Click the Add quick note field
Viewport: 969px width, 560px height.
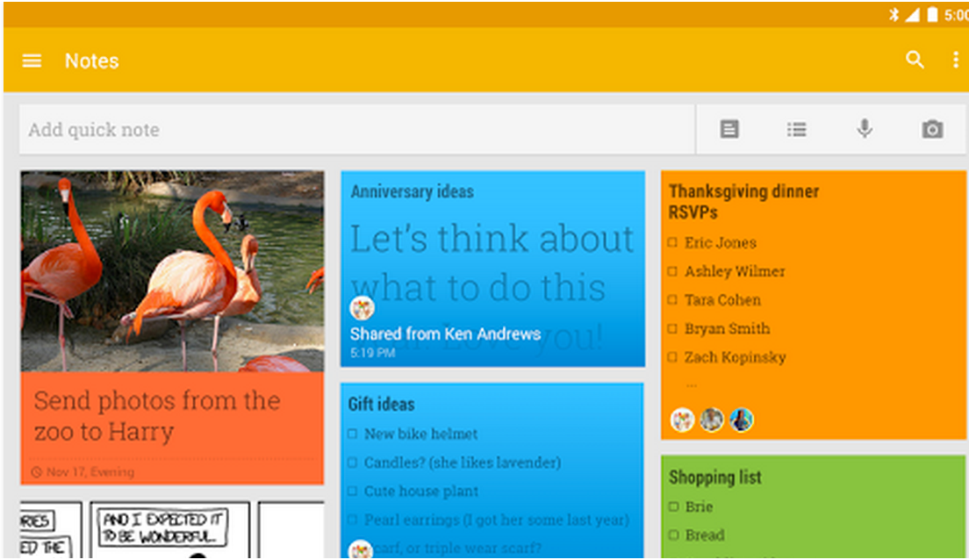[357, 129]
